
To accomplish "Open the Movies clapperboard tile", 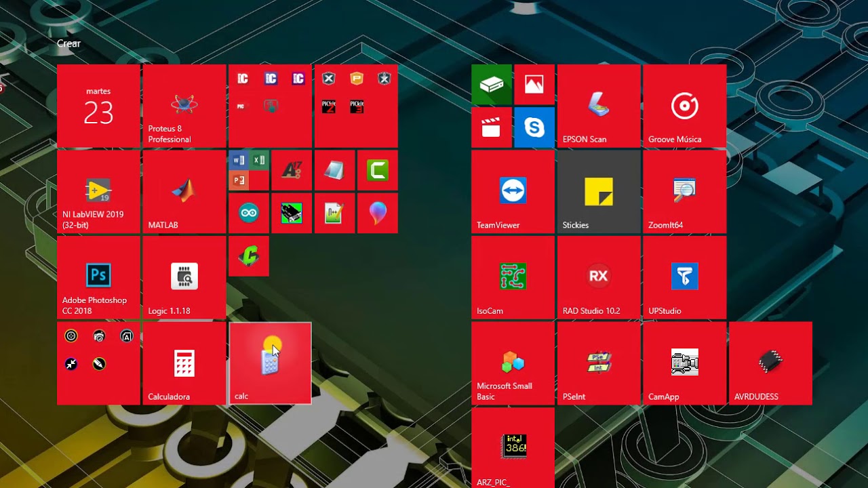I will pos(492,127).
